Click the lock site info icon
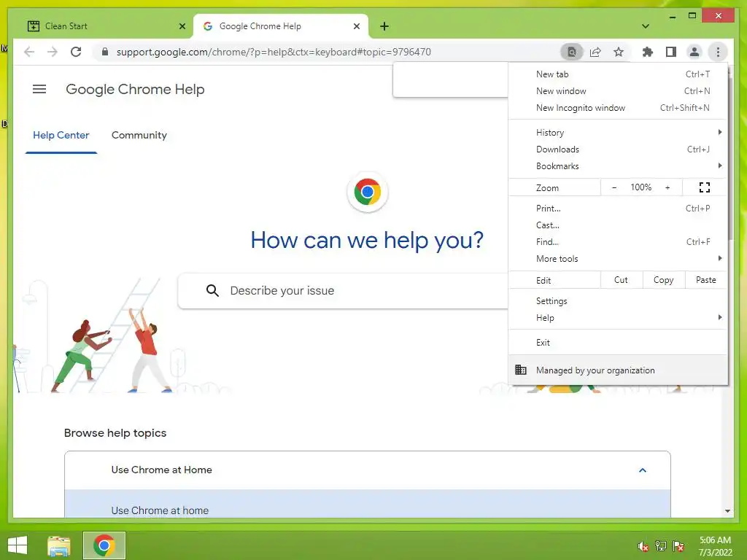The image size is (747, 560). [x=105, y=52]
